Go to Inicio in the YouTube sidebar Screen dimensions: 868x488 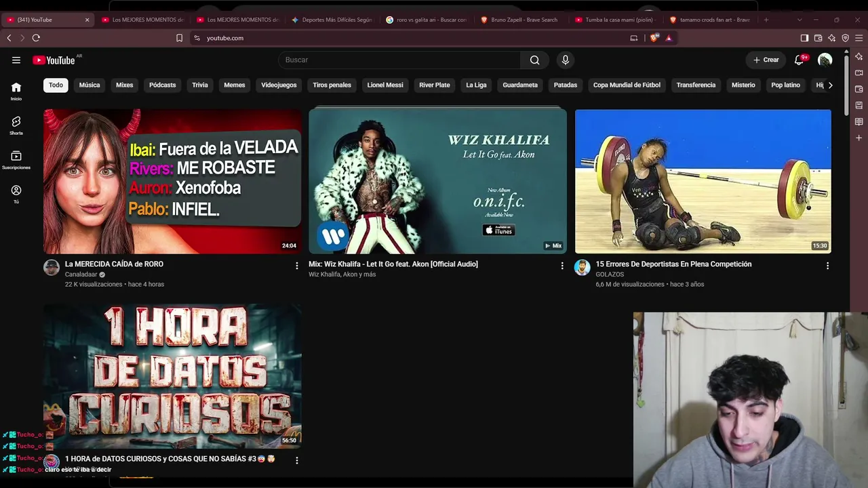pyautogui.click(x=16, y=91)
